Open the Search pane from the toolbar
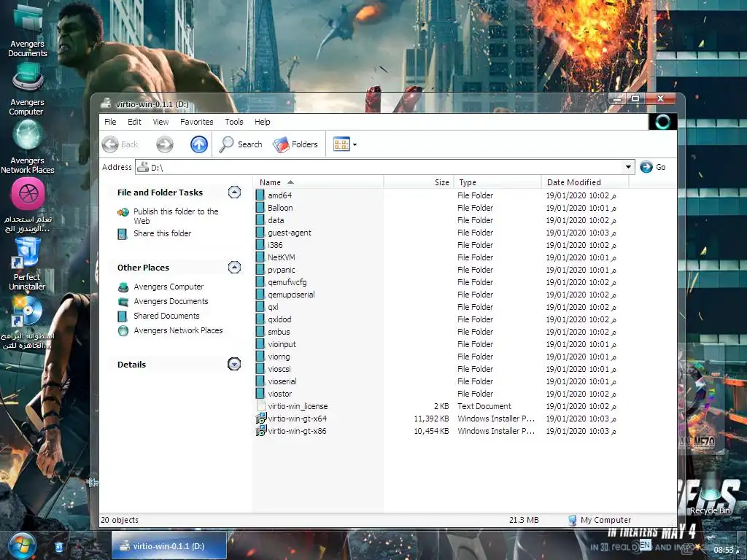 (x=241, y=144)
